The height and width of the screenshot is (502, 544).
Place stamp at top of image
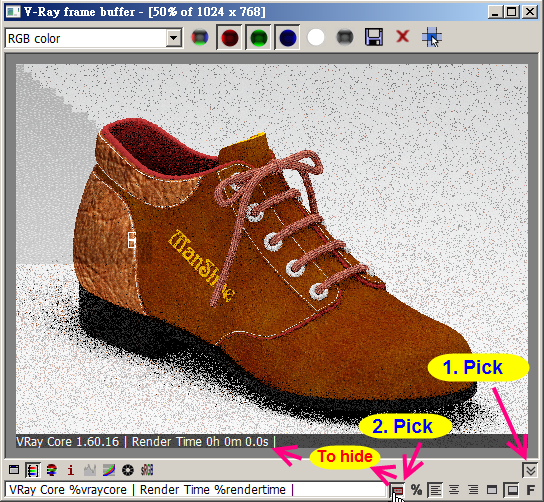[492, 490]
